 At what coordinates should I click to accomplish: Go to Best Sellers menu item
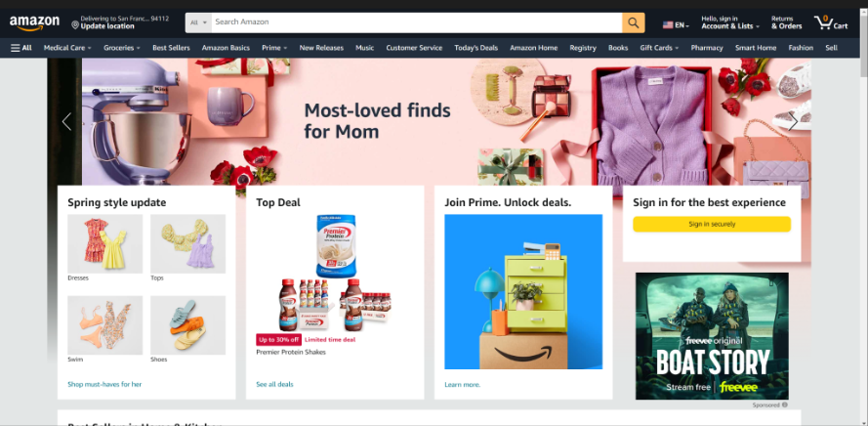pyautogui.click(x=171, y=48)
